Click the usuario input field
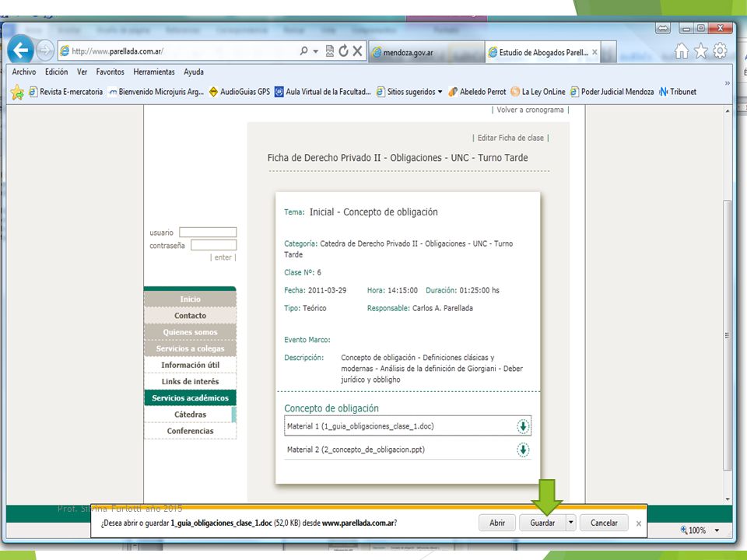 208,233
